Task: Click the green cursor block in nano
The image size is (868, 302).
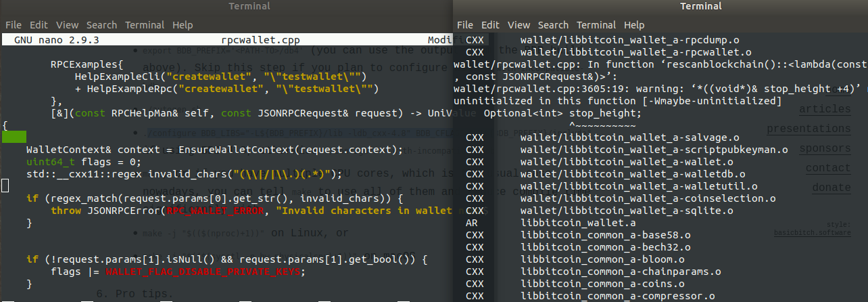Action: coord(14,137)
